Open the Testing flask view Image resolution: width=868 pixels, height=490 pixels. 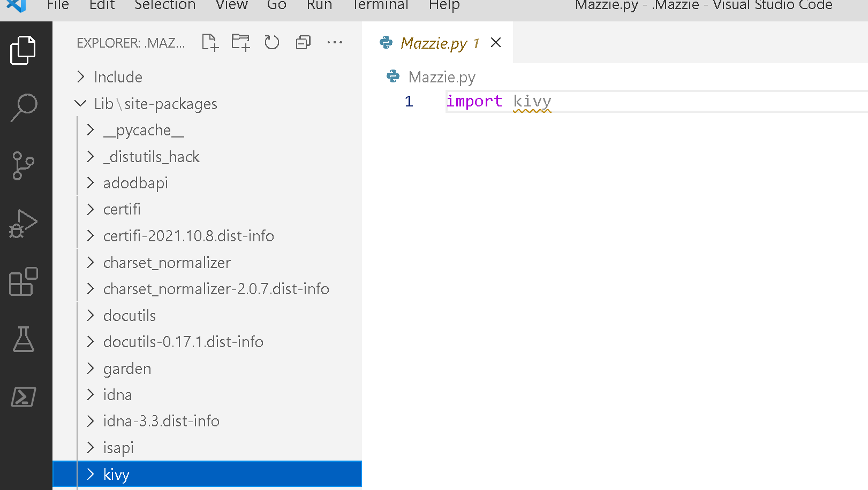pos(24,339)
